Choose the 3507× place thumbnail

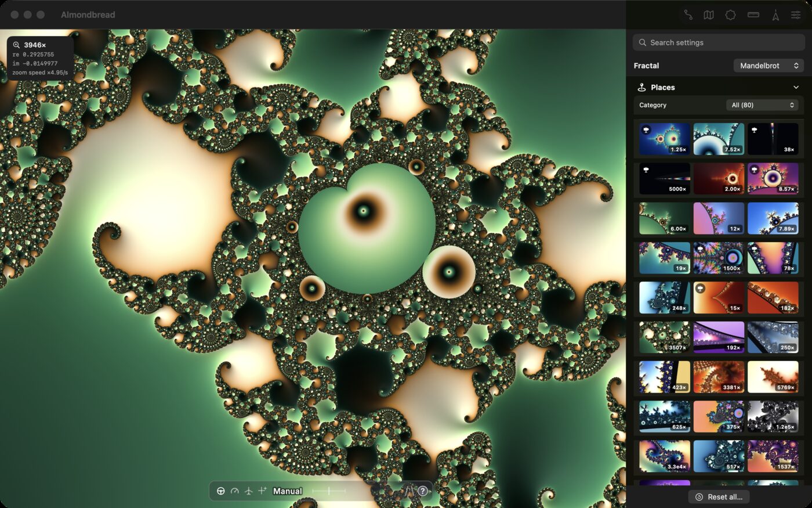coord(665,337)
